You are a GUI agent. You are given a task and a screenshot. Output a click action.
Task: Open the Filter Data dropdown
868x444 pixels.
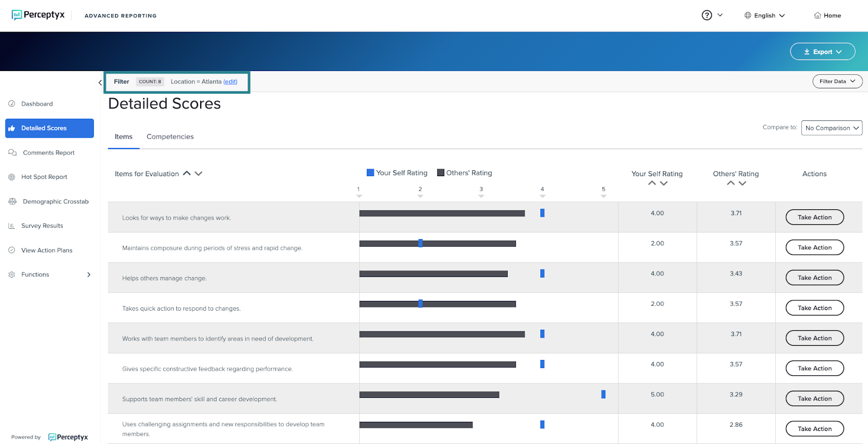tap(837, 81)
